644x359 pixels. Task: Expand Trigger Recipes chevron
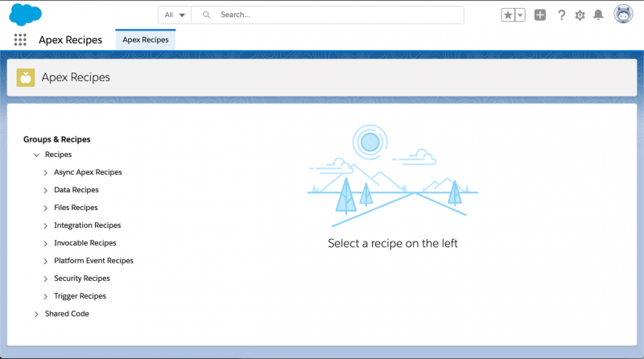(x=46, y=296)
